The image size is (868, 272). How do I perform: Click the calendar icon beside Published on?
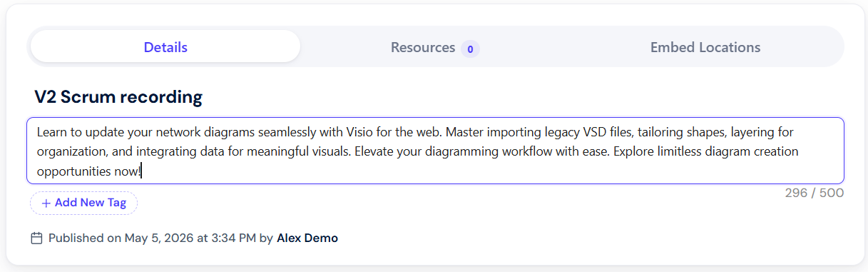click(37, 238)
